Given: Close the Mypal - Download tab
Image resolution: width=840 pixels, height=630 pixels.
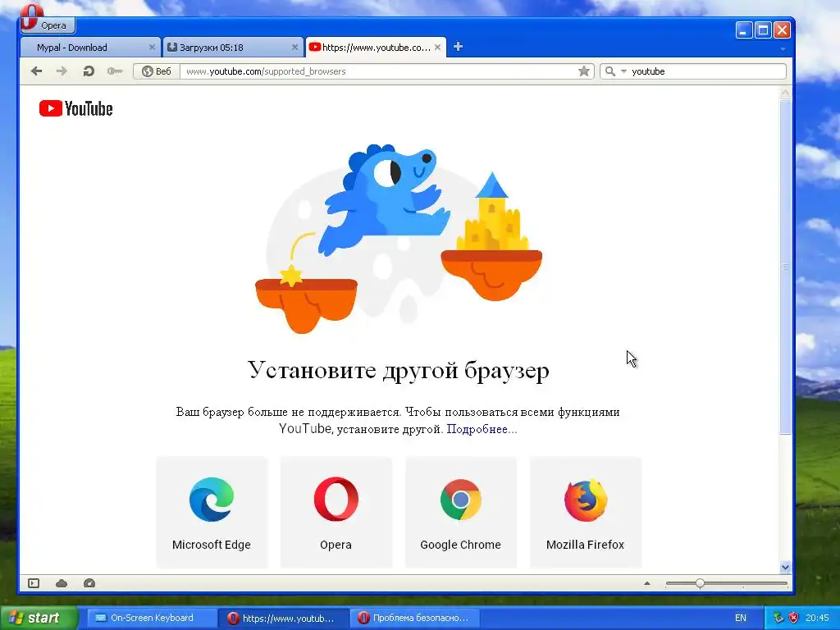Looking at the screenshot, I should [152, 47].
